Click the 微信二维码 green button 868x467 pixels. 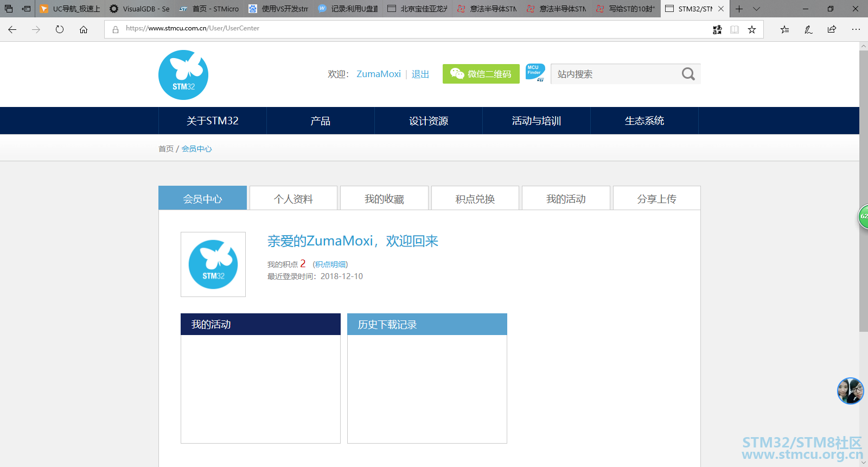click(481, 74)
